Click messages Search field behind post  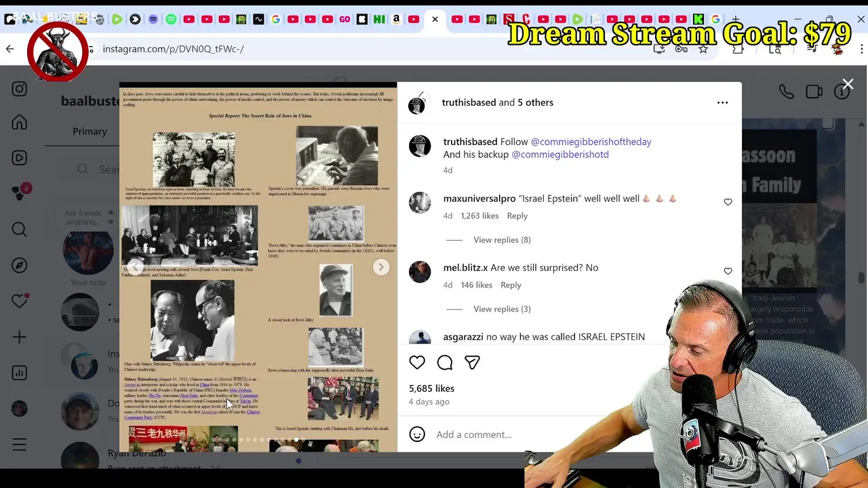pyautogui.click(x=96, y=169)
